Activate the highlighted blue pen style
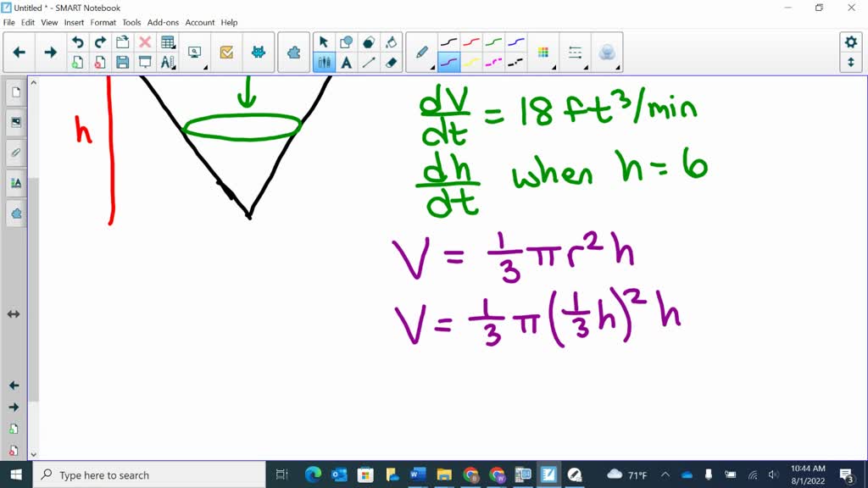The height and width of the screenshot is (488, 868). coord(448,62)
